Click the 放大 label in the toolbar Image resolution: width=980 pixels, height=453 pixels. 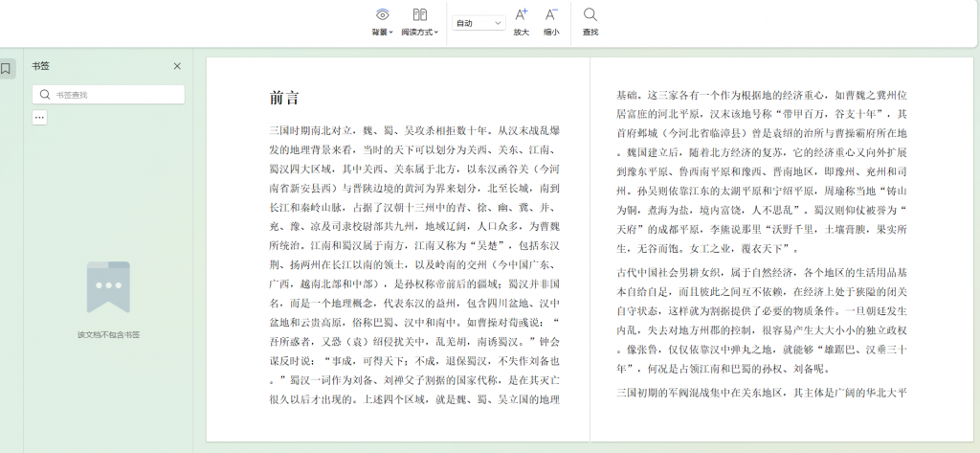click(x=521, y=33)
